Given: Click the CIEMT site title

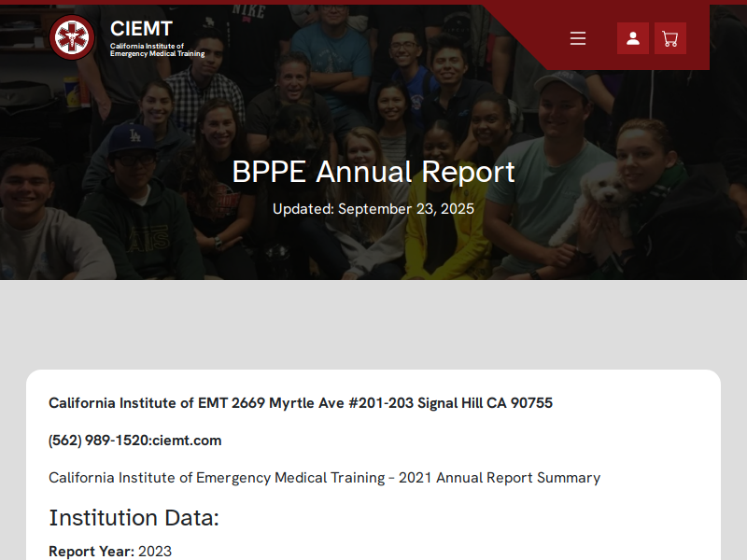Looking at the screenshot, I should pos(141,28).
